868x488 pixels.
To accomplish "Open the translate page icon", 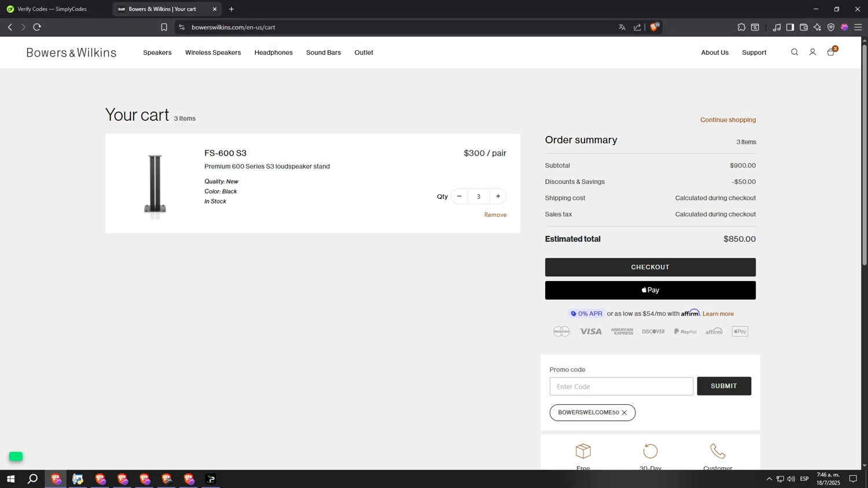I will click(622, 27).
